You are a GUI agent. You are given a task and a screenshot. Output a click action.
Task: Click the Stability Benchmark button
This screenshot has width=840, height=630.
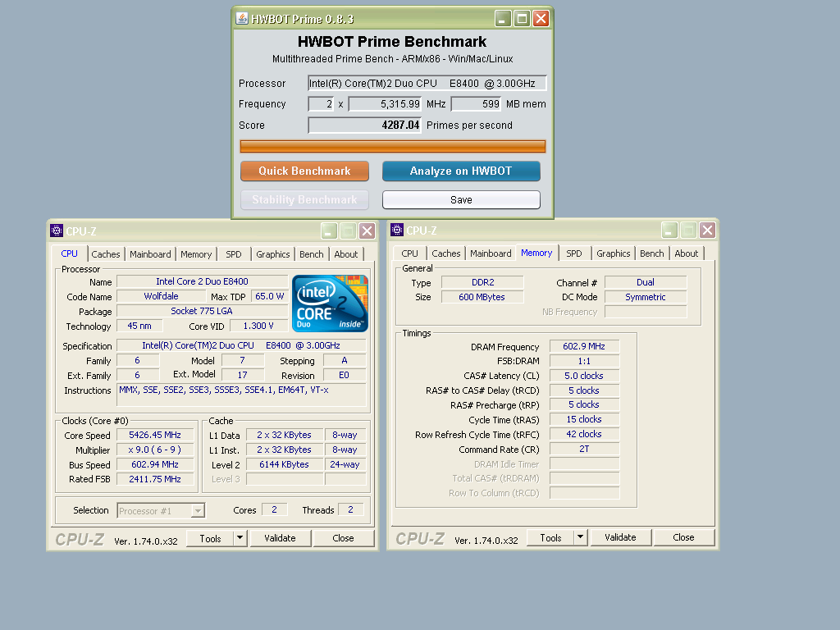point(305,200)
